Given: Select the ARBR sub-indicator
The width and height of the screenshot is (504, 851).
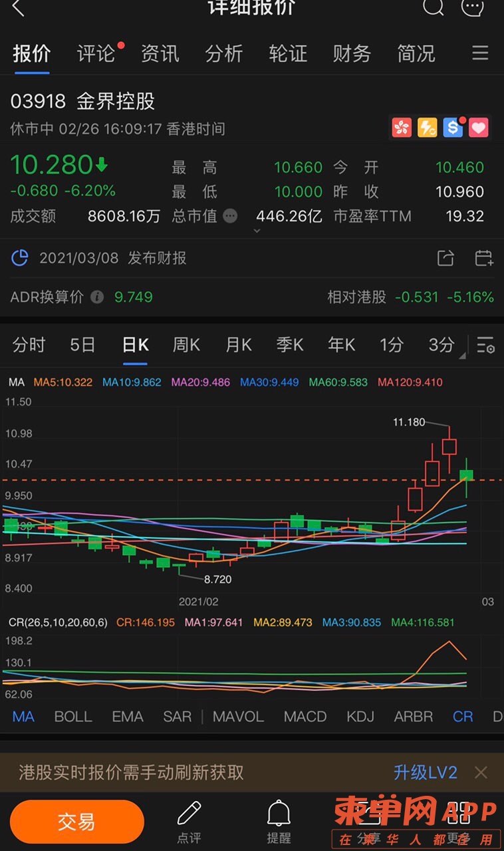Looking at the screenshot, I should (414, 717).
